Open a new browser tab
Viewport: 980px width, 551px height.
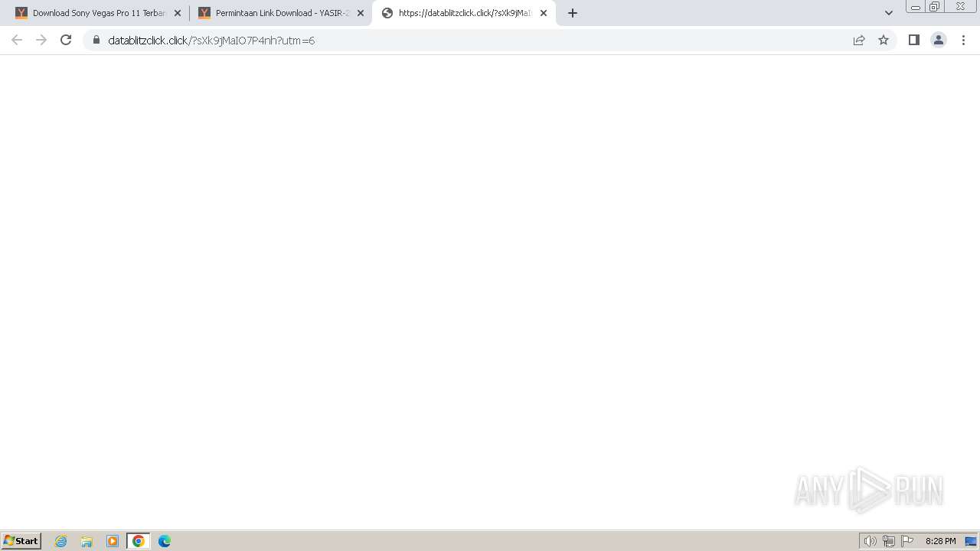(573, 13)
